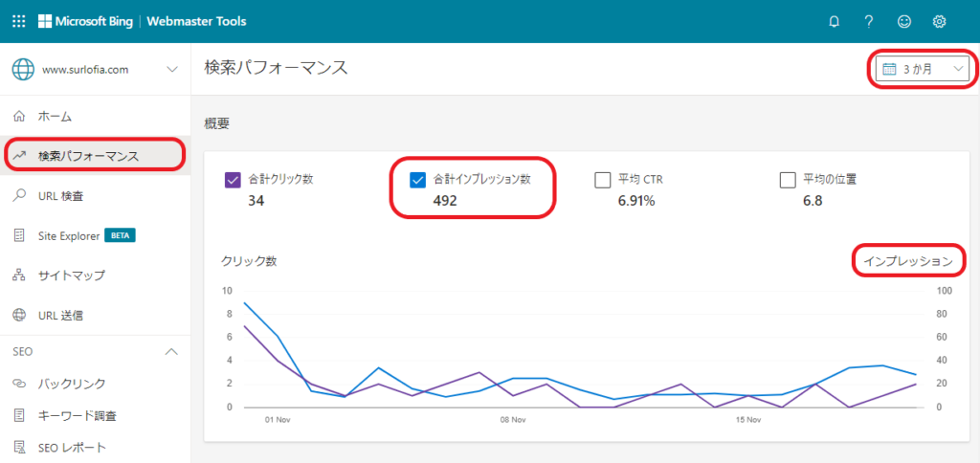
Task: Click the calendar icon in date selector
Action: [889, 70]
